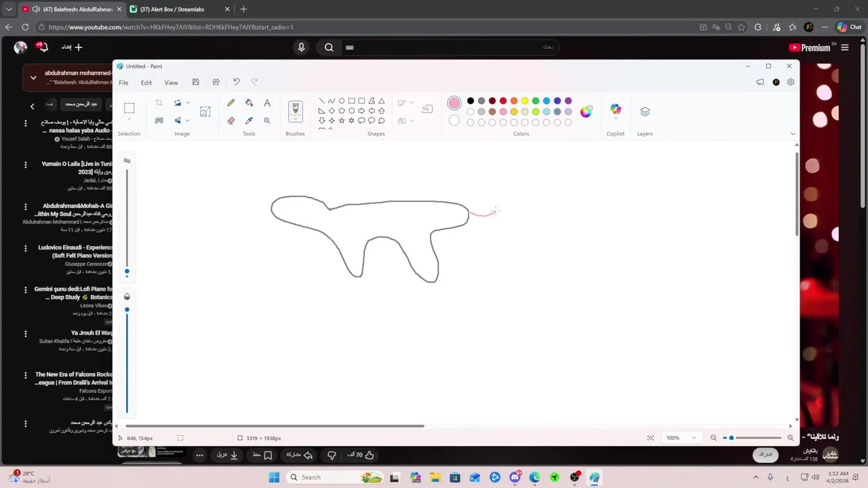Select the Color picker eyedropper tool
Screen dimensions: 868x488
point(249,121)
